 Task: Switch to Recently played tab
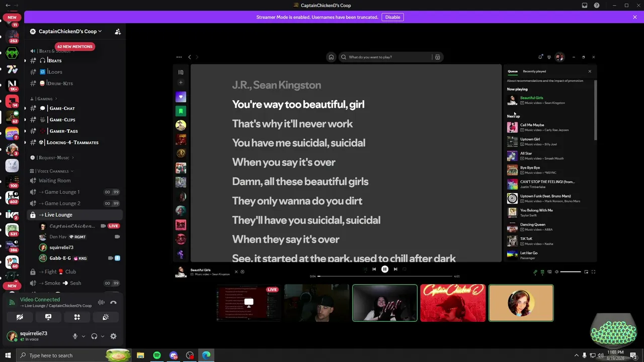(534, 71)
